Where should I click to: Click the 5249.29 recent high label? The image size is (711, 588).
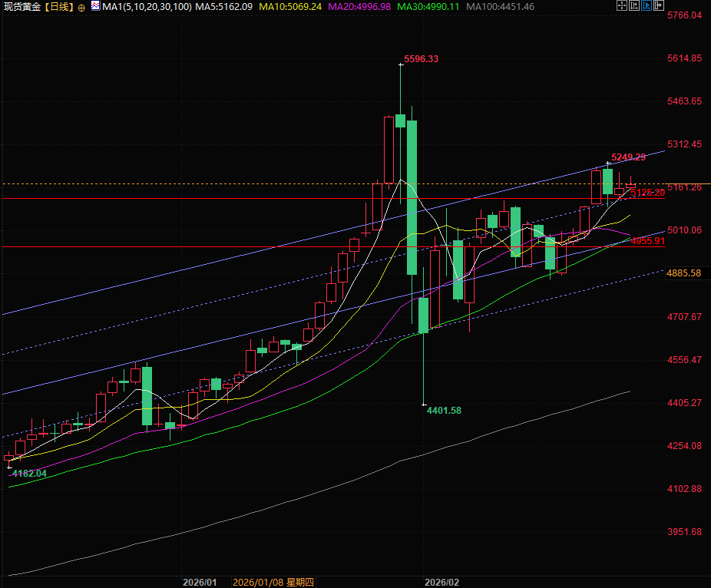click(x=629, y=157)
